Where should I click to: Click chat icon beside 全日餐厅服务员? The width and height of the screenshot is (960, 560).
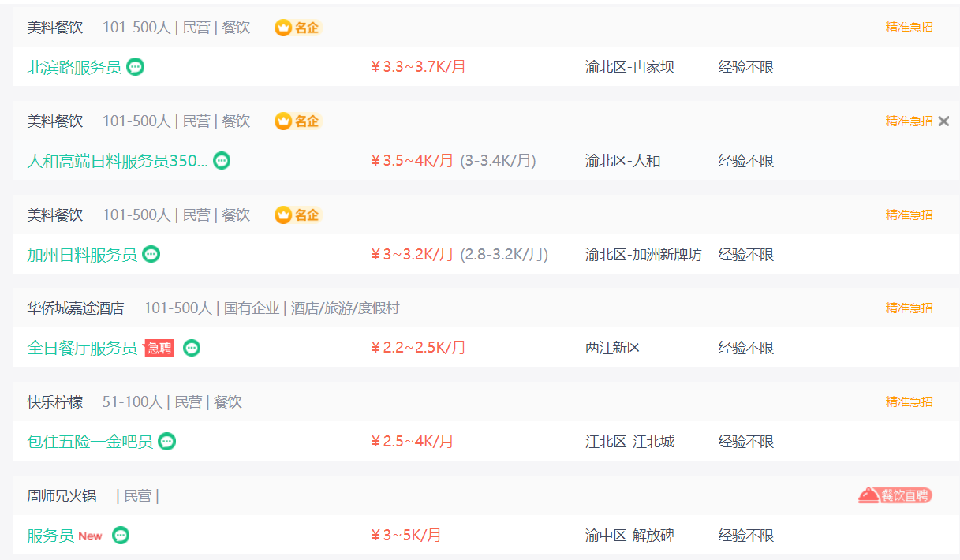click(x=192, y=348)
